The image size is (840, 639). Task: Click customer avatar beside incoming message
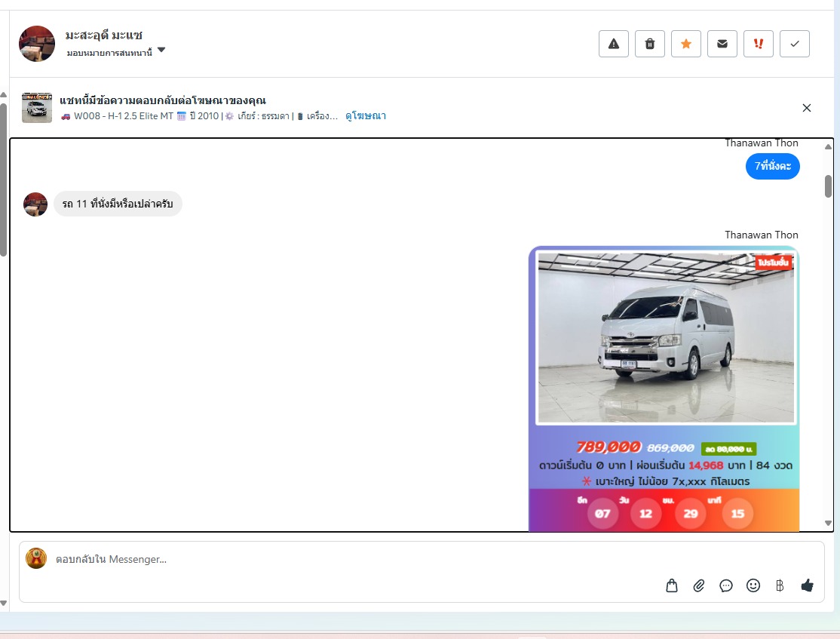(x=35, y=204)
